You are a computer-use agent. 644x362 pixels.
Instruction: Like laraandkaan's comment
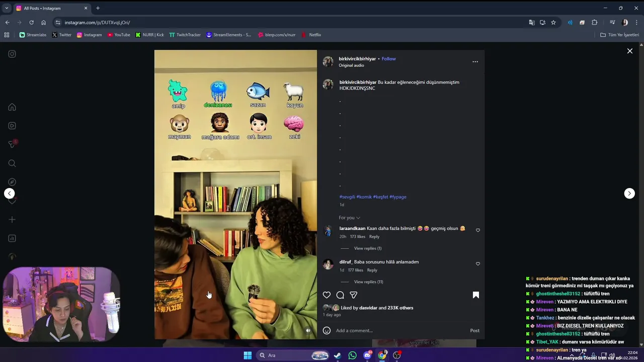478,230
